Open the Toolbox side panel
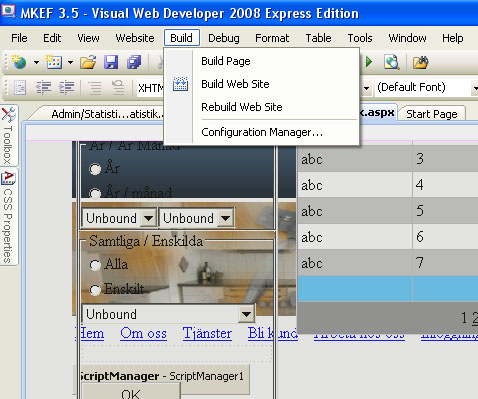The height and width of the screenshot is (399, 478). (x=8, y=135)
